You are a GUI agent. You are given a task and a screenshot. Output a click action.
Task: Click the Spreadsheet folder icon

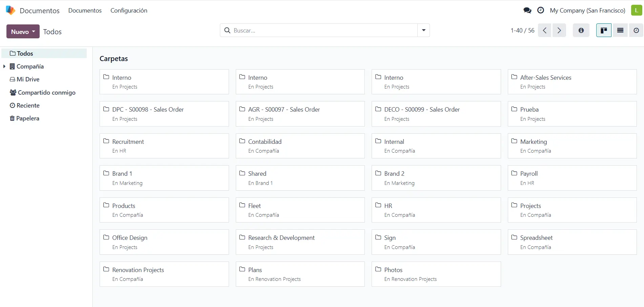coord(514,237)
